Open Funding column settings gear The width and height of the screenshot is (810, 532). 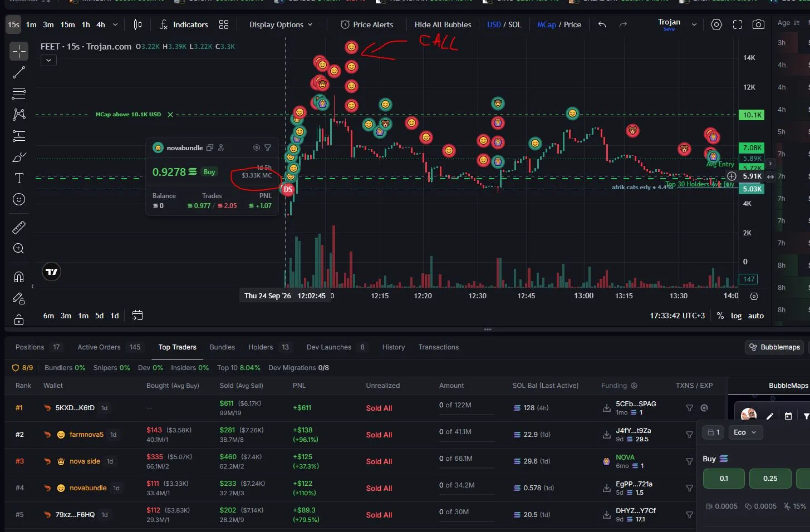[x=634, y=386]
